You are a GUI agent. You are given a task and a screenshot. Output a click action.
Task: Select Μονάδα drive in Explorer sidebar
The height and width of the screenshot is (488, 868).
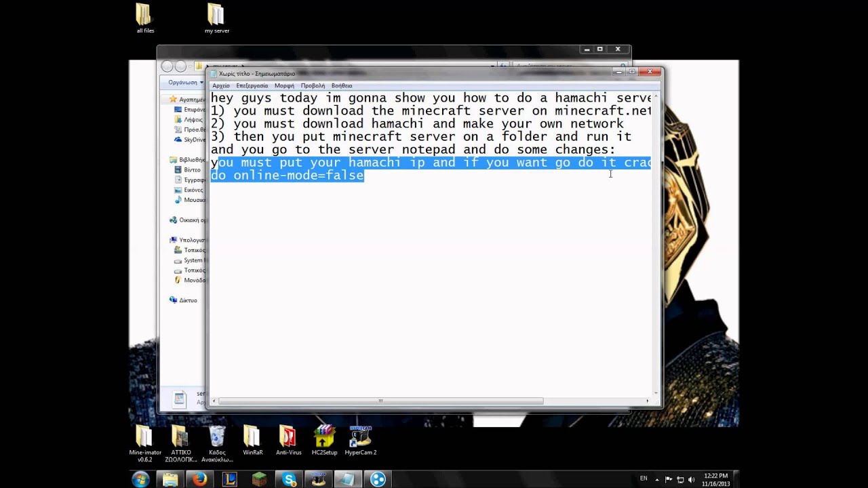click(190, 280)
